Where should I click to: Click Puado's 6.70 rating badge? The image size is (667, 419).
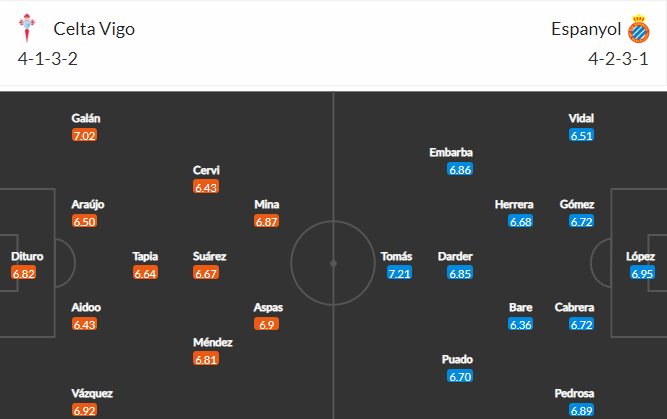[x=460, y=377]
